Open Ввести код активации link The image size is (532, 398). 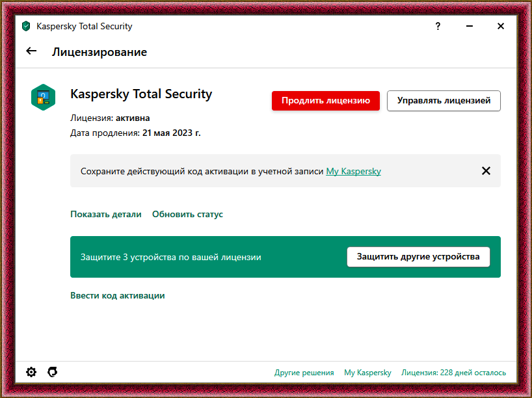(x=118, y=295)
